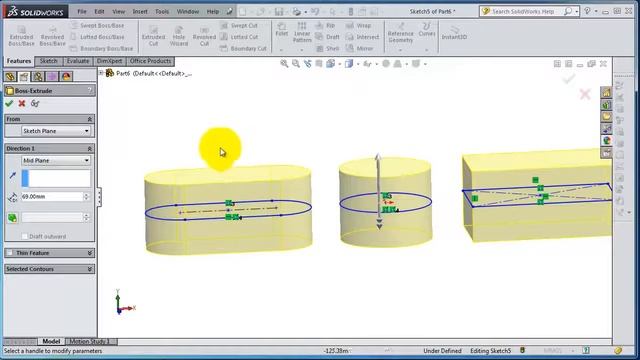Click draft angle input field

tap(52, 218)
